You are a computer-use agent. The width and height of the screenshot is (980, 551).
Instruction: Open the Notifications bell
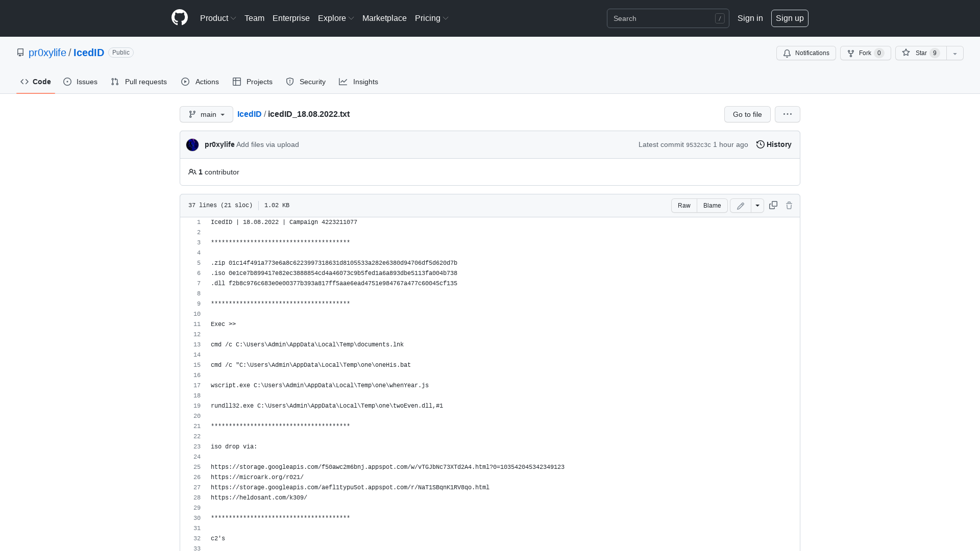(787, 53)
